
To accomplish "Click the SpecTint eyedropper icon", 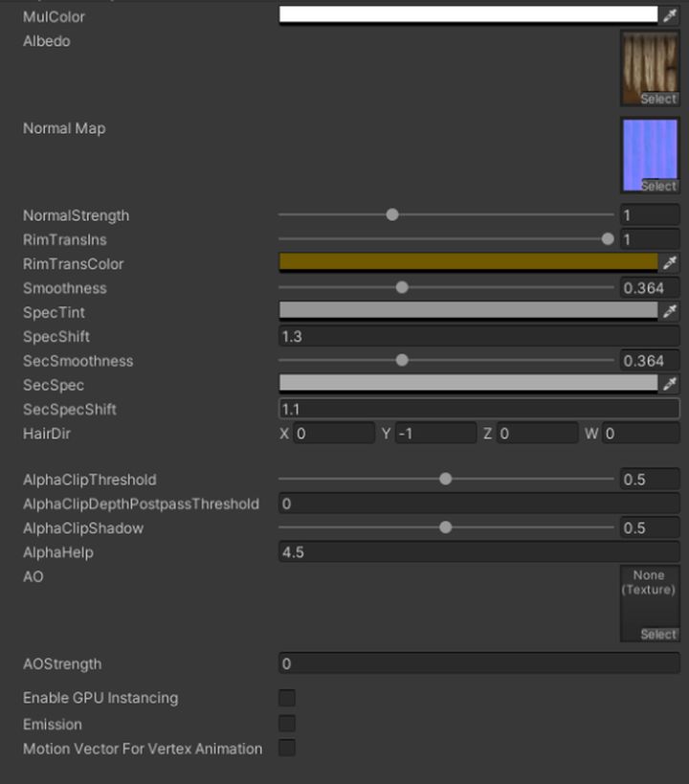I will [670, 311].
